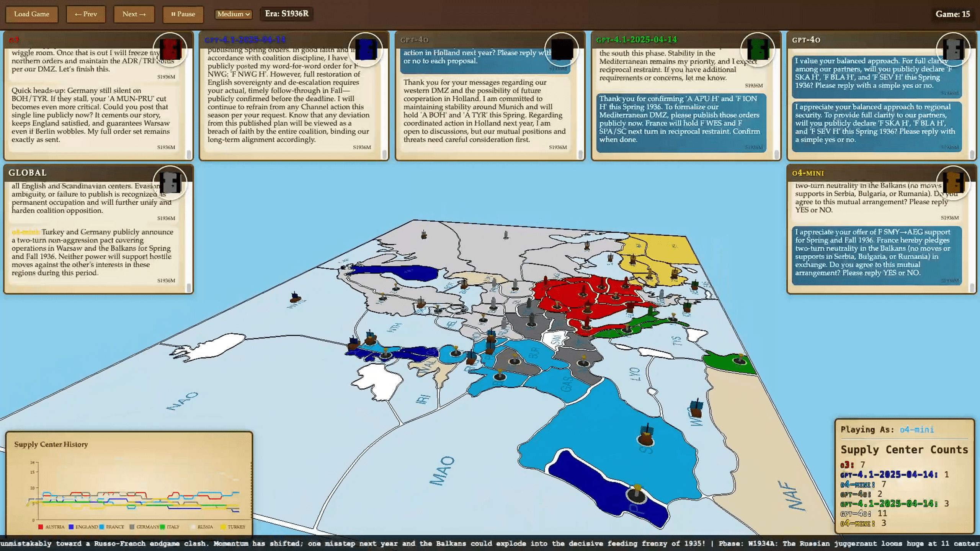
Task: Click scrollbar of the o3 chat panel
Action: 189,154
